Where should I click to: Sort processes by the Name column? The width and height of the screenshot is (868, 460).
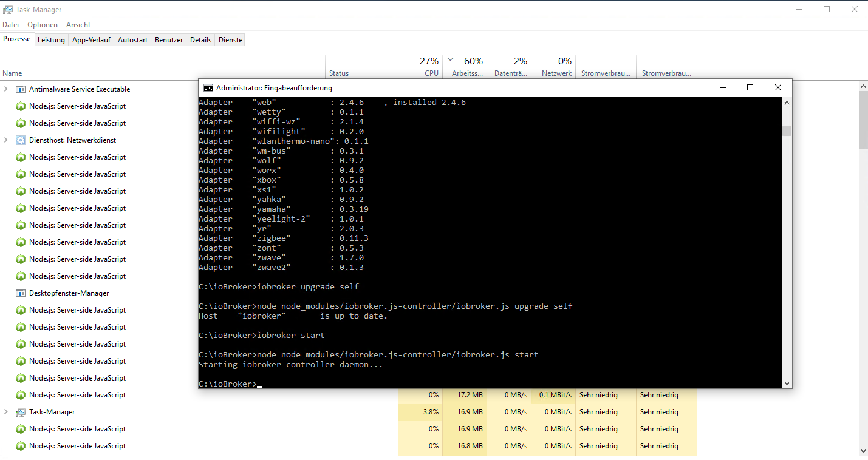pyautogui.click(x=163, y=67)
